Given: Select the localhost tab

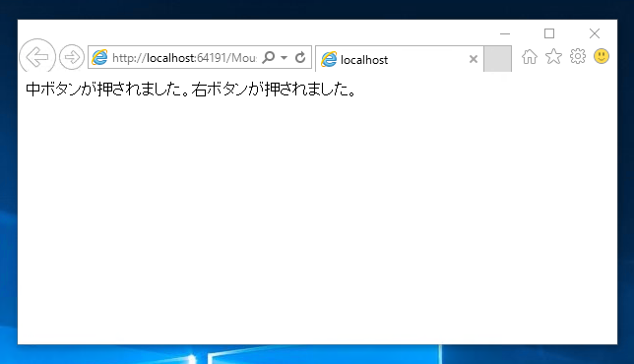Looking at the screenshot, I should click(399, 59).
